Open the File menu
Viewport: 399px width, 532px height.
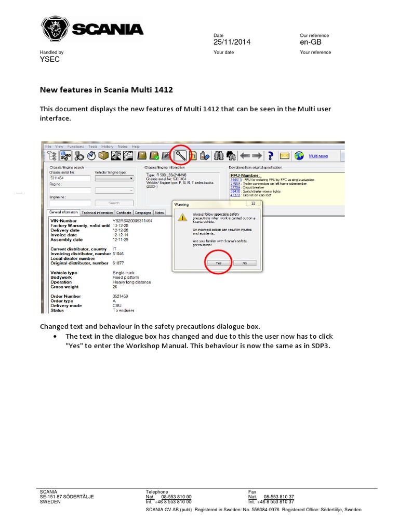click(48, 147)
